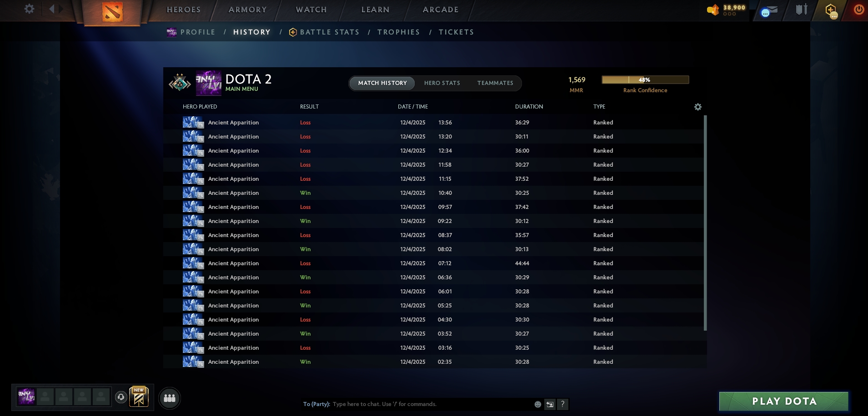Open the ARMORY menu
Screen dimensions: 868x416
point(248,10)
